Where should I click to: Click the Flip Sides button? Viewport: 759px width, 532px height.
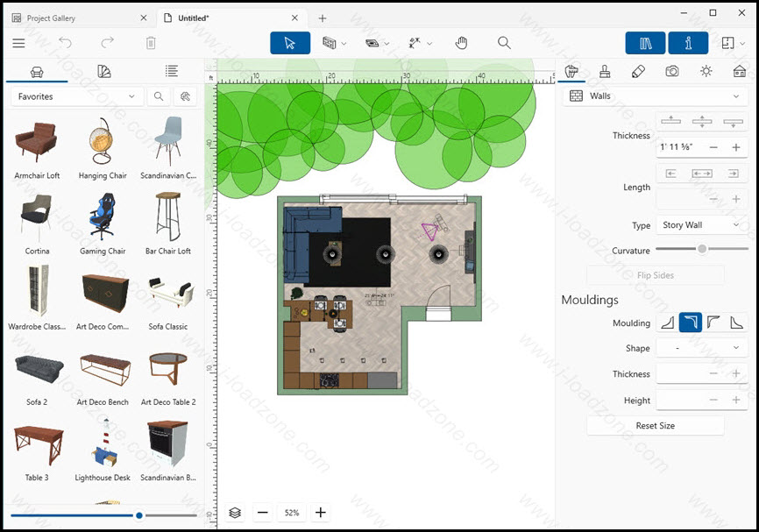pos(656,275)
